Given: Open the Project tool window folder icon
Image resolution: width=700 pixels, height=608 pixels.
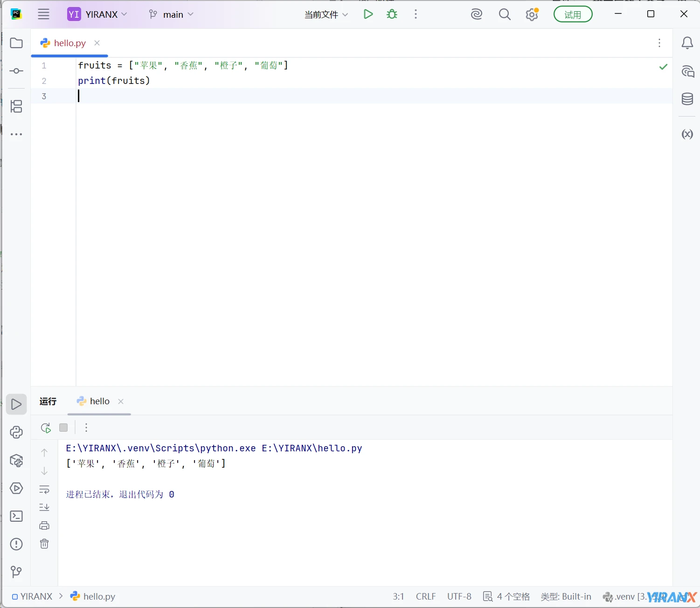Looking at the screenshot, I should 16,43.
